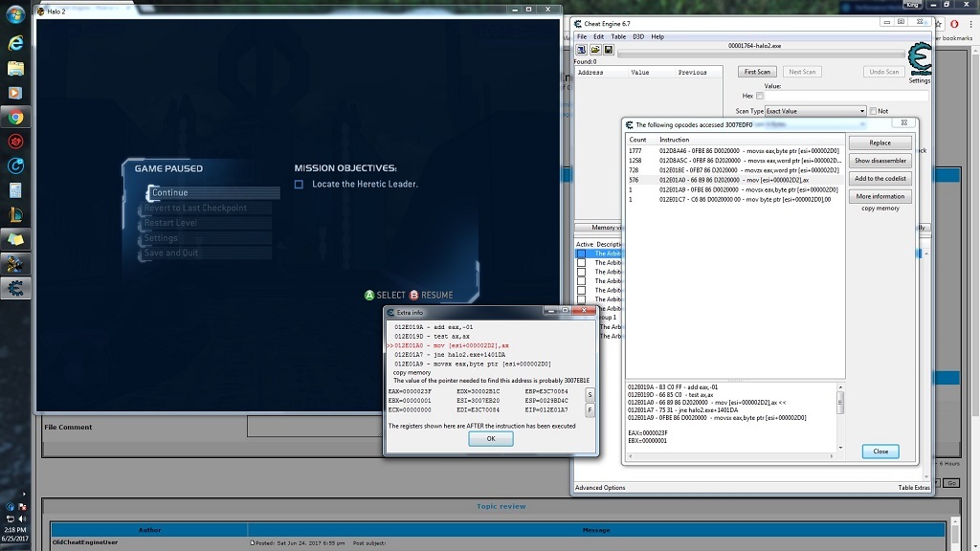The height and width of the screenshot is (551, 980).
Task: Toggle the Hex checkbox
Action: [759, 96]
